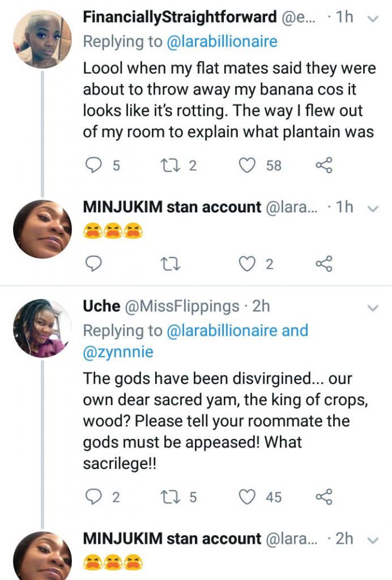
Task: Open @MissFlippings handle next to Uche
Action: [181, 306]
